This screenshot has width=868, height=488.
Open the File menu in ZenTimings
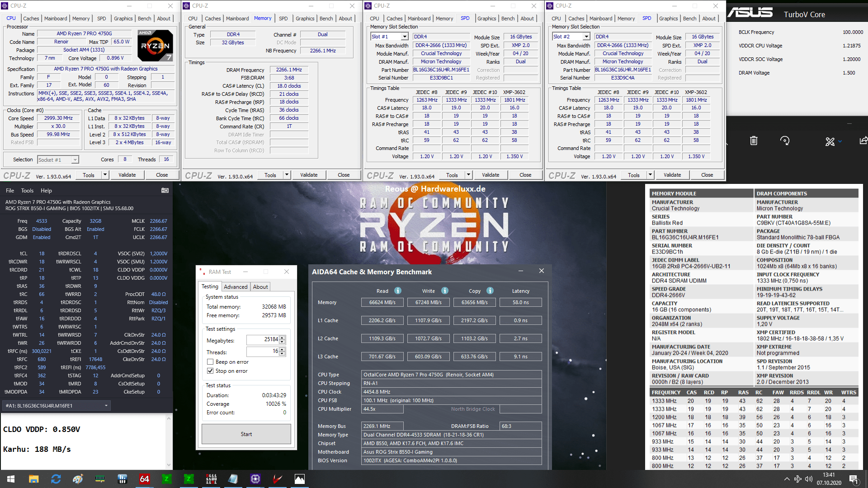(x=10, y=191)
